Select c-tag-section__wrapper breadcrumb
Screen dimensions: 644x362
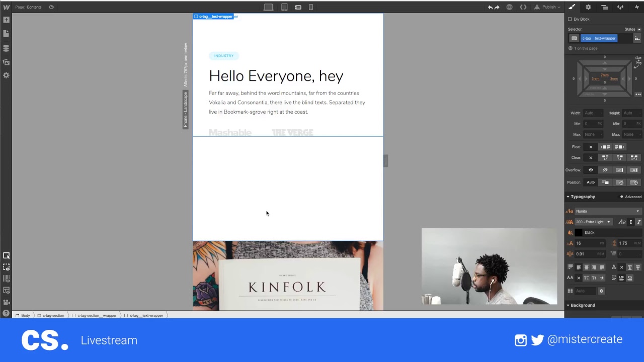(94, 315)
